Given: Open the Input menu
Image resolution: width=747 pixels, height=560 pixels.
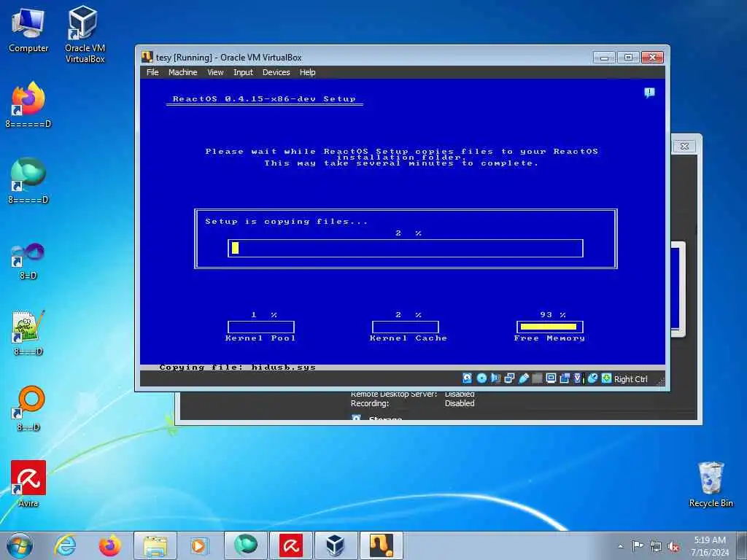Looking at the screenshot, I should tap(243, 72).
